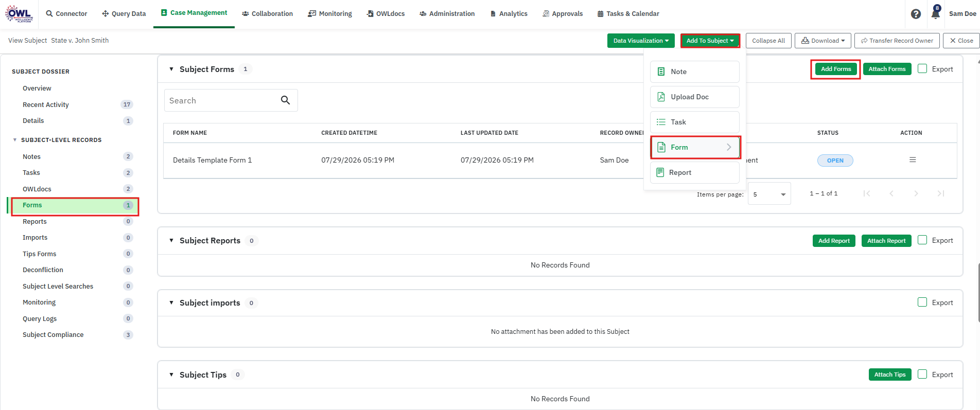Click the Add Forms button
The image size is (980, 410).
pos(836,69)
